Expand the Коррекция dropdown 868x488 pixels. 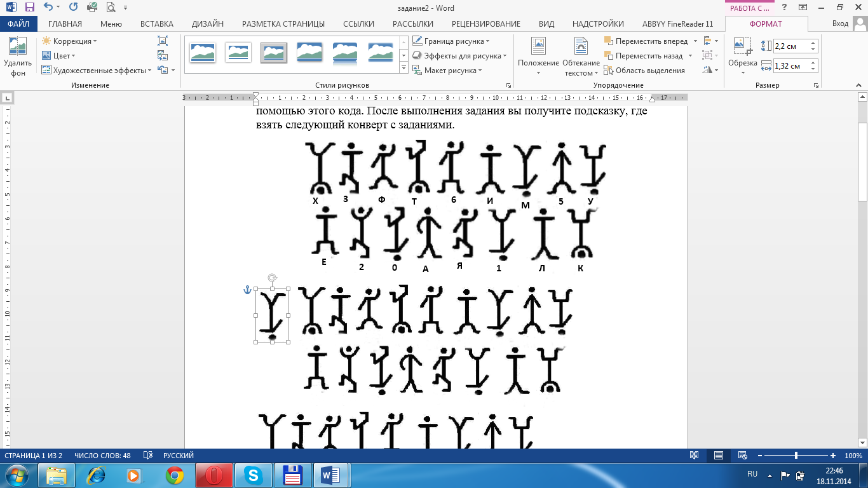pos(70,41)
